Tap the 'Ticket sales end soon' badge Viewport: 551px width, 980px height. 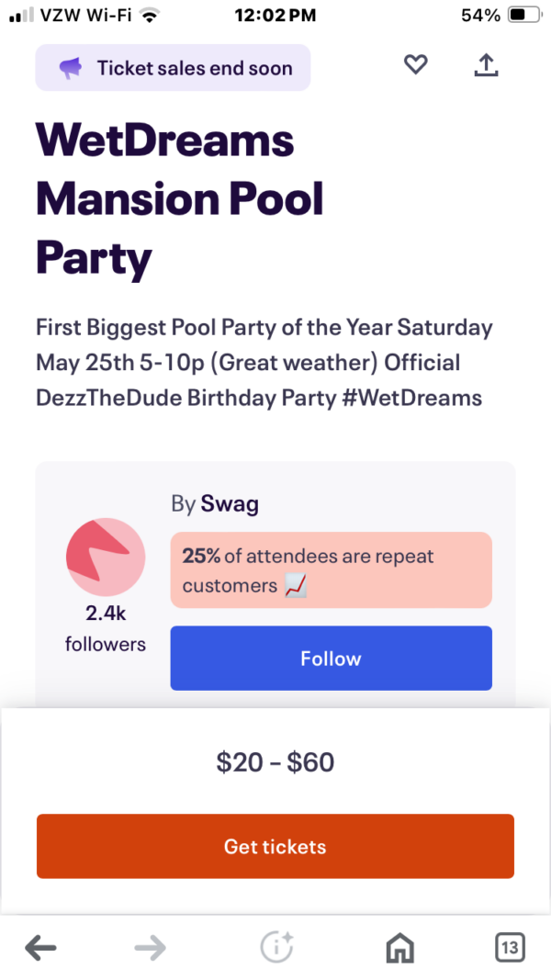pyautogui.click(x=174, y=68)
